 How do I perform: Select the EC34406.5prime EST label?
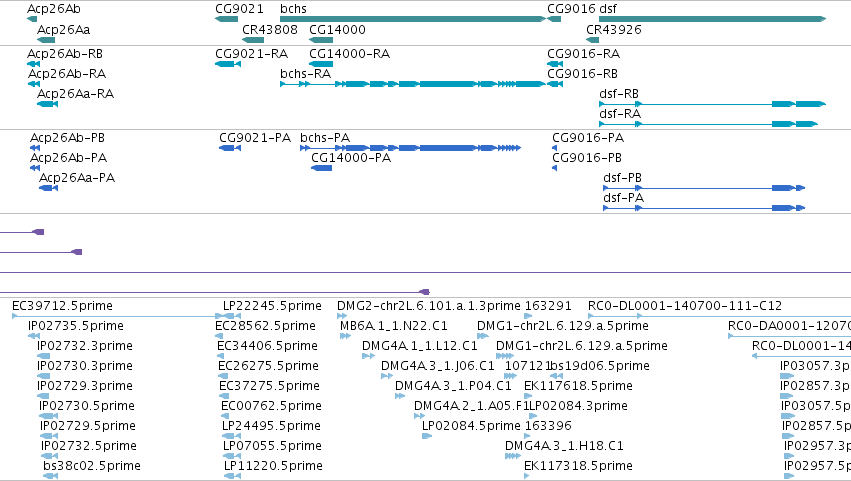click(x=267, y=346)
